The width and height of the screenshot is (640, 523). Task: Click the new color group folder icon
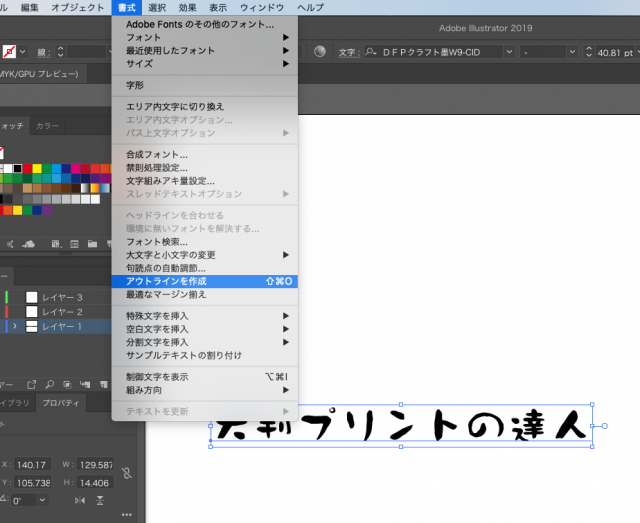[93, 244]
